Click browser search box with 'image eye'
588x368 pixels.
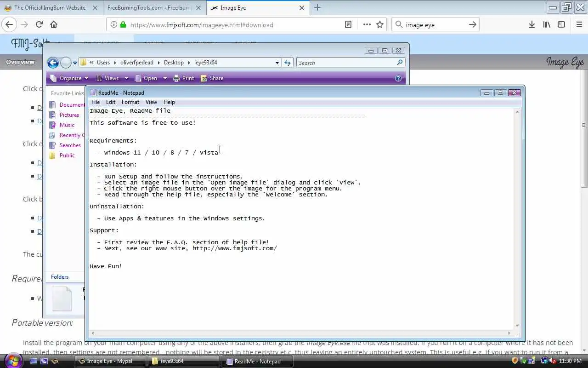point(435,25)
